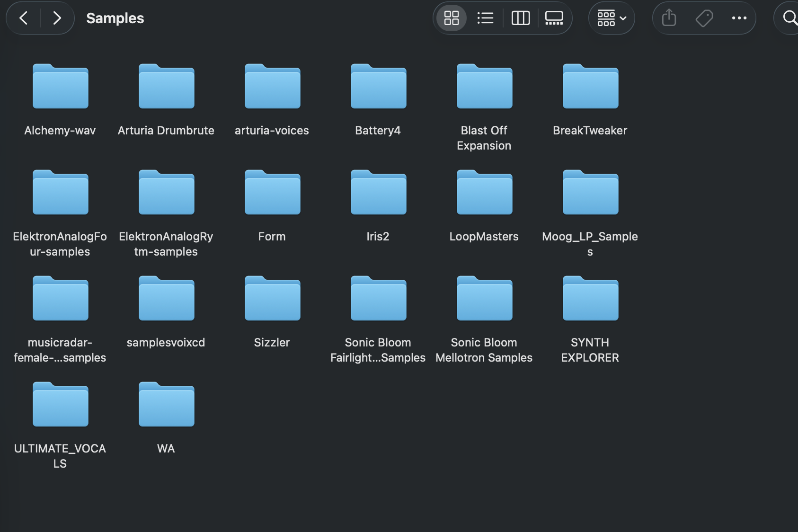Click the 'ULTIMATE_VOCALS' folder name
This screenshot has height=532, width=798.
[60, 456]
